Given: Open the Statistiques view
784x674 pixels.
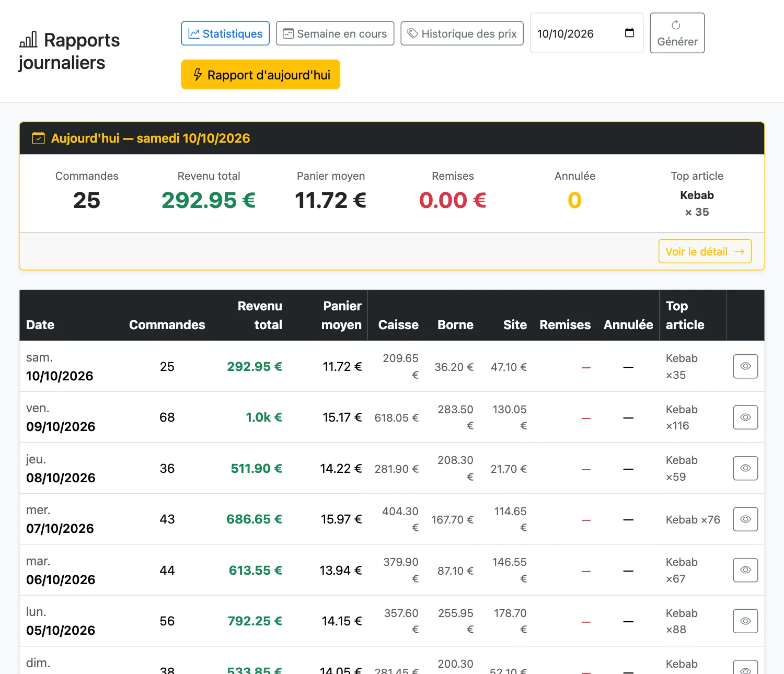Looking at the screenshot, I should [x=225, y=33].
